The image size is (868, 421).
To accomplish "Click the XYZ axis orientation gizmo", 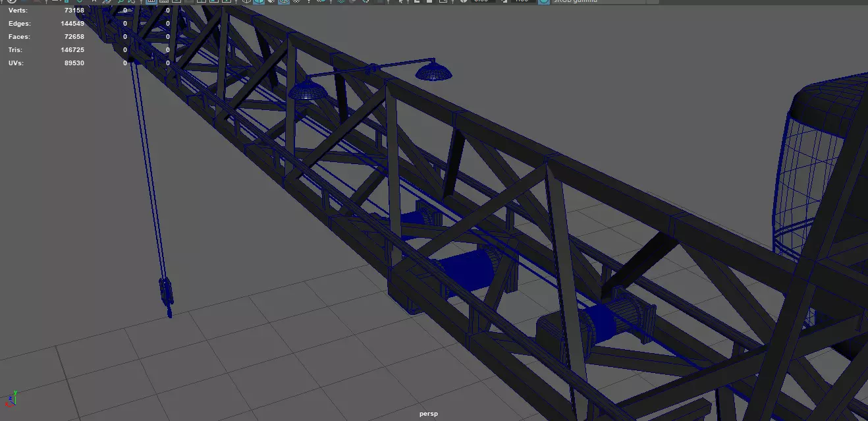I will pyautogui.click(x=11, y=398).
